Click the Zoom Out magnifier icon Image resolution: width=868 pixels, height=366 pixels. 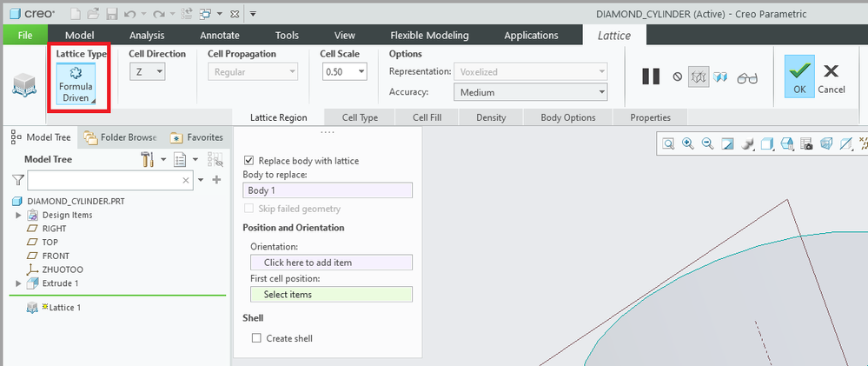pyautogui.click(x=707, y=144)
